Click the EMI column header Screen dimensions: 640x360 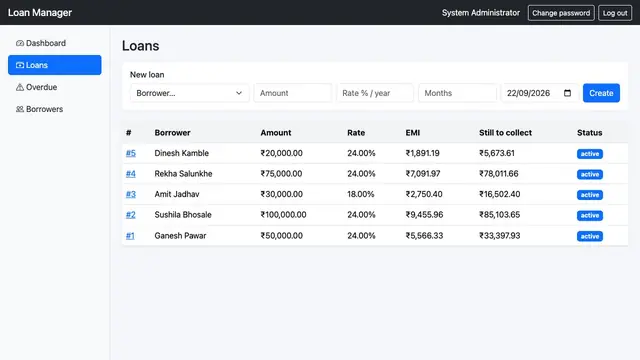[x=413, y=133]
